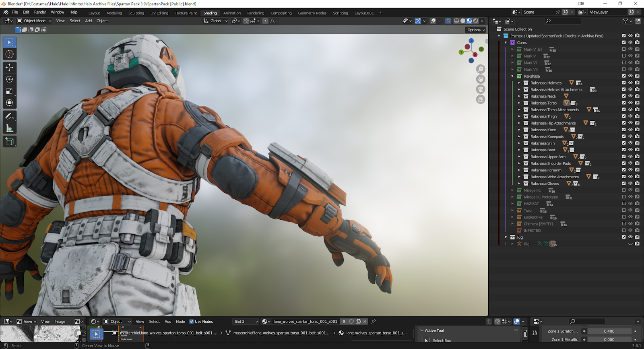
Task: Open the node editor Node menu
Action: [x=181, y=321]
